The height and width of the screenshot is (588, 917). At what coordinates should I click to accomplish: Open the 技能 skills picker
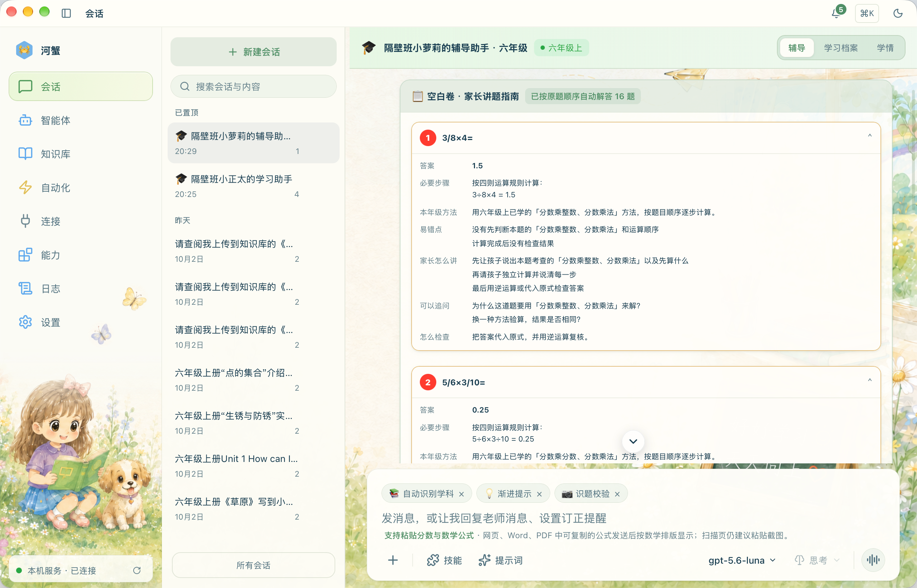click(x=444, y=560)
